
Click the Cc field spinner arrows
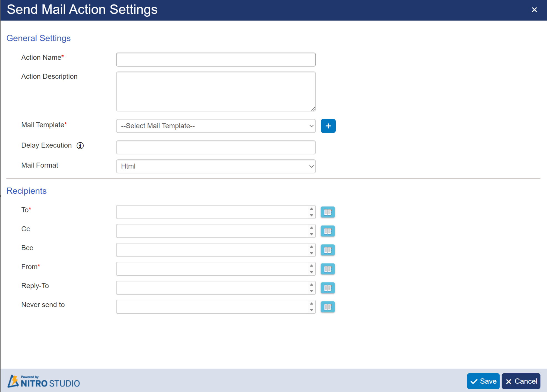coord(312,231)
